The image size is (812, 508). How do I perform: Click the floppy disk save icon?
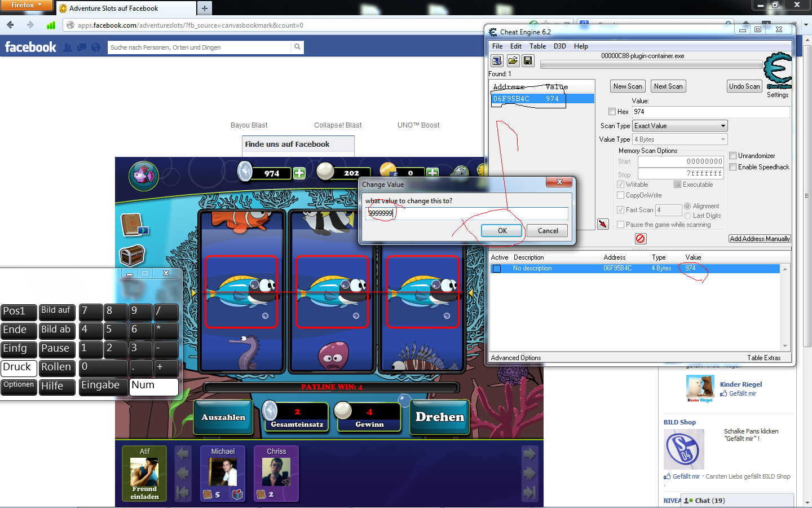[x=528, y=60]
